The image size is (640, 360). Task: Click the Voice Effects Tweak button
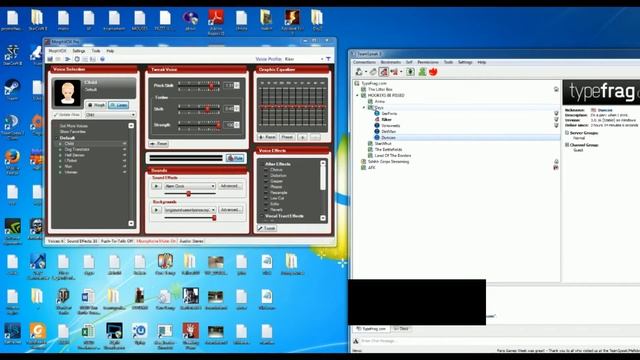tap(267, 228)
